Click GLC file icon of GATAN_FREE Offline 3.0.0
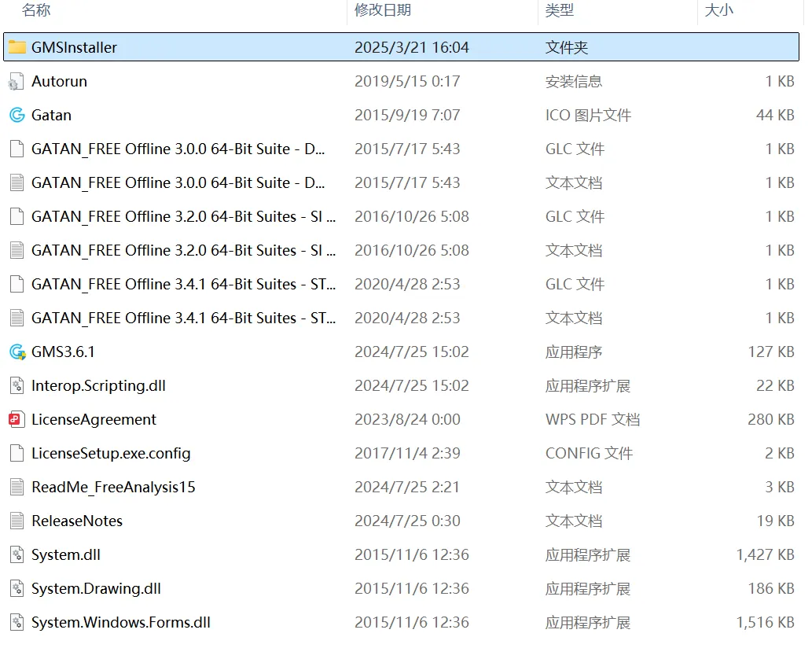Viewport: 812px width, 648px height. tap(17, 149)
